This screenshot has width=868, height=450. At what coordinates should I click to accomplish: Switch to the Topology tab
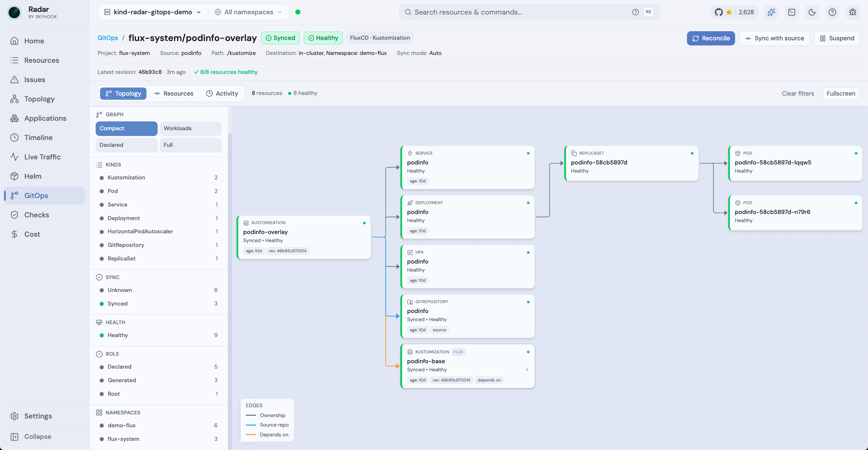[x=123, y=94]
